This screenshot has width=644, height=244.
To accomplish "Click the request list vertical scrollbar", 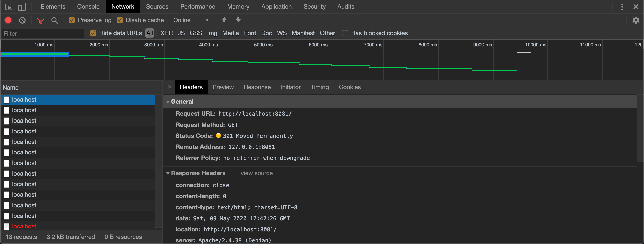I will (158, 161).
